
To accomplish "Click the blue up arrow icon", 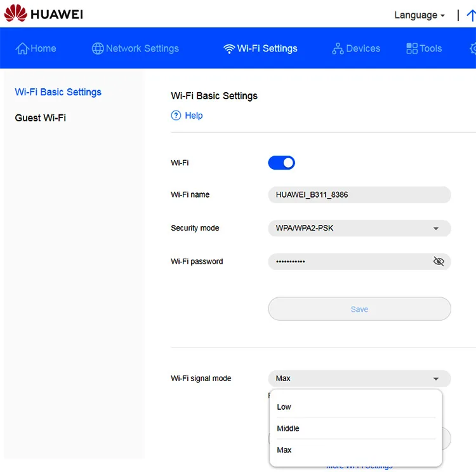I will pyautogui.click(x=470, y=15).
